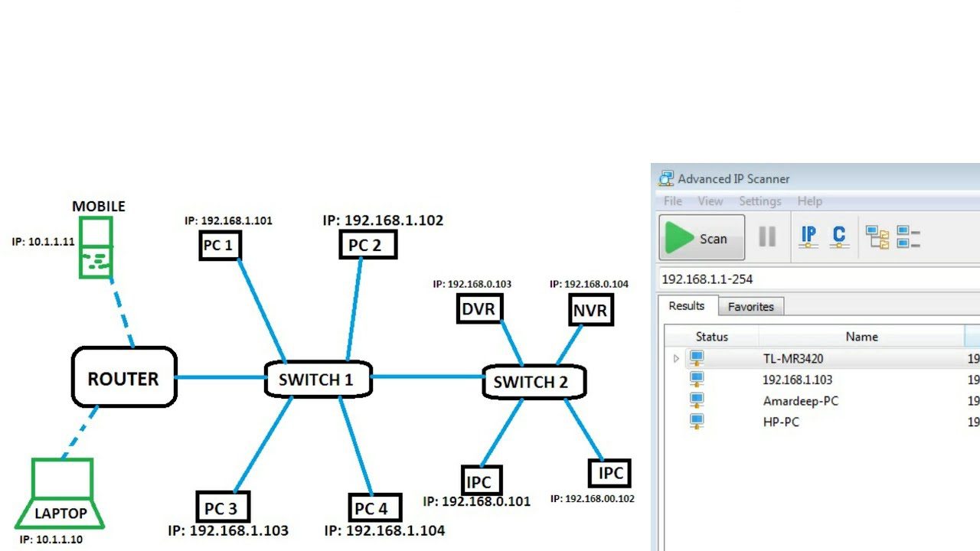The height and width of the screenshot is (551, 980).
Task: Click the IP toolbar icon
Action: pyautogui.click(x=808, y=236)
